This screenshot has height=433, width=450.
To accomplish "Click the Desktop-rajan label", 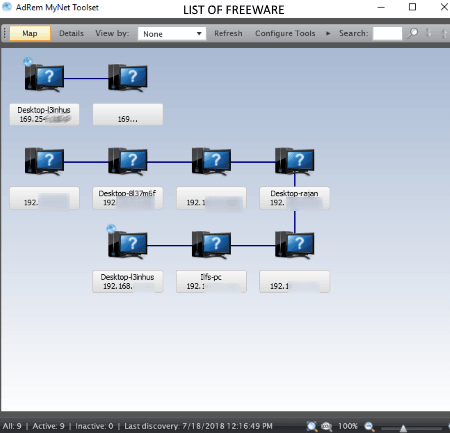I will coord(295,198).
